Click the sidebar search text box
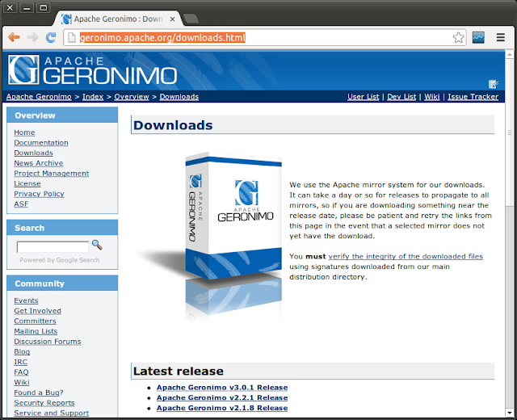 pos(53,246)
